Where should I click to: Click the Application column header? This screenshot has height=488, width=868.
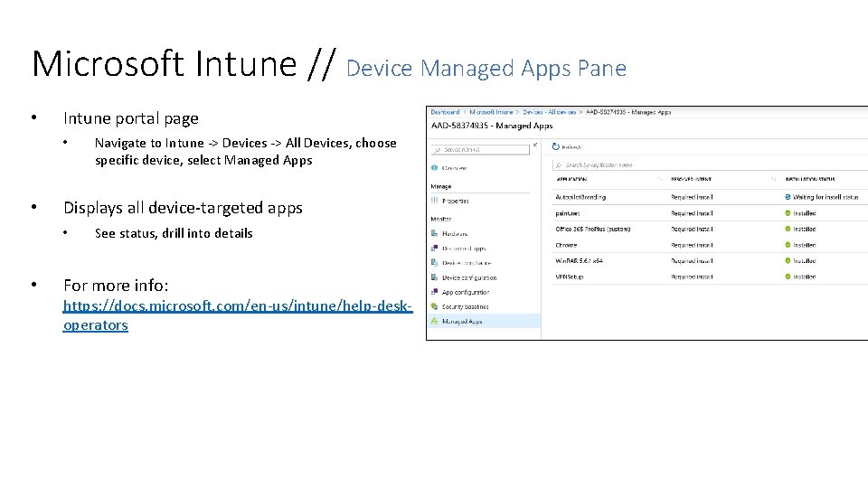(571, 179)
